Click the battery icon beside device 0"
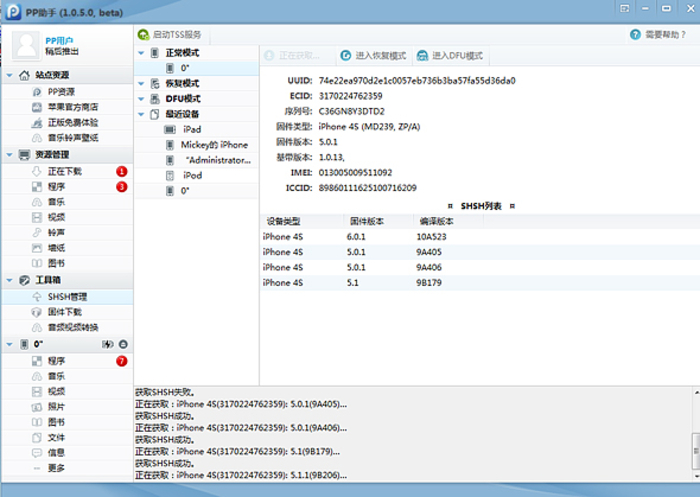700x497 pixels. point(107,344)
